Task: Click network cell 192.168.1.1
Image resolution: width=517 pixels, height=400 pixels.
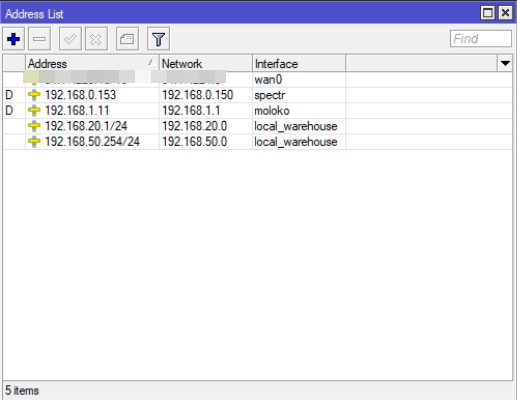Action: click(191, 110)
